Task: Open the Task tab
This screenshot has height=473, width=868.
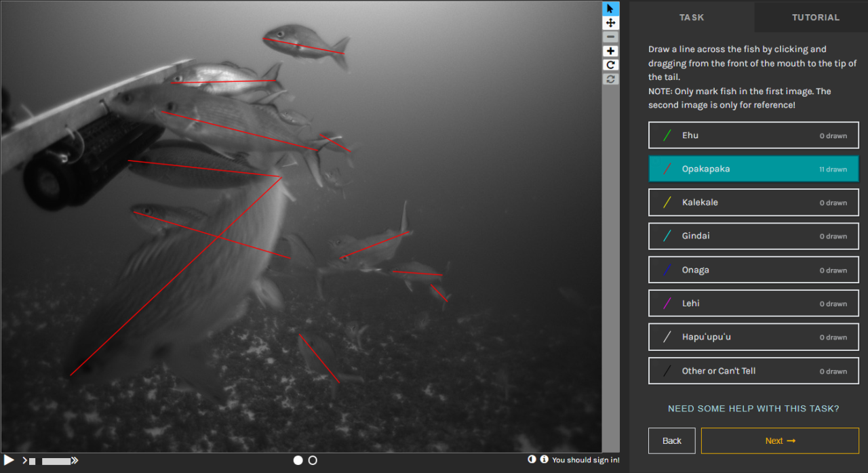Action: pos(692,18)
